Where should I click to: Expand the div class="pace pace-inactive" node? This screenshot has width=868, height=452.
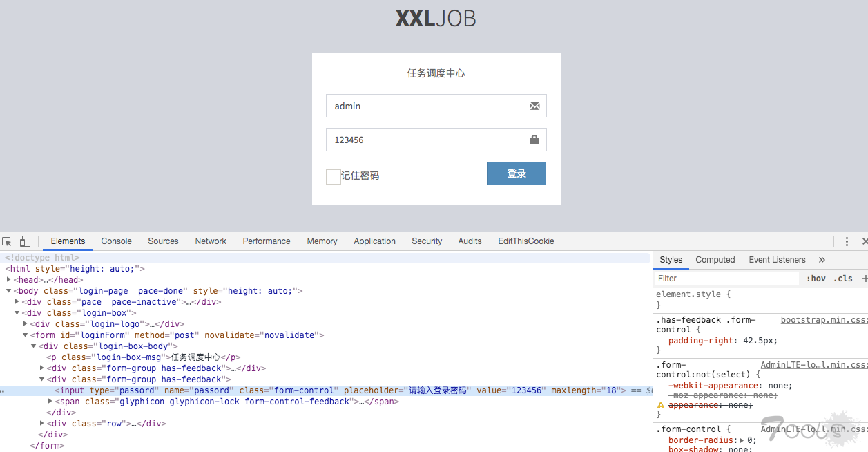pos(17,302)
